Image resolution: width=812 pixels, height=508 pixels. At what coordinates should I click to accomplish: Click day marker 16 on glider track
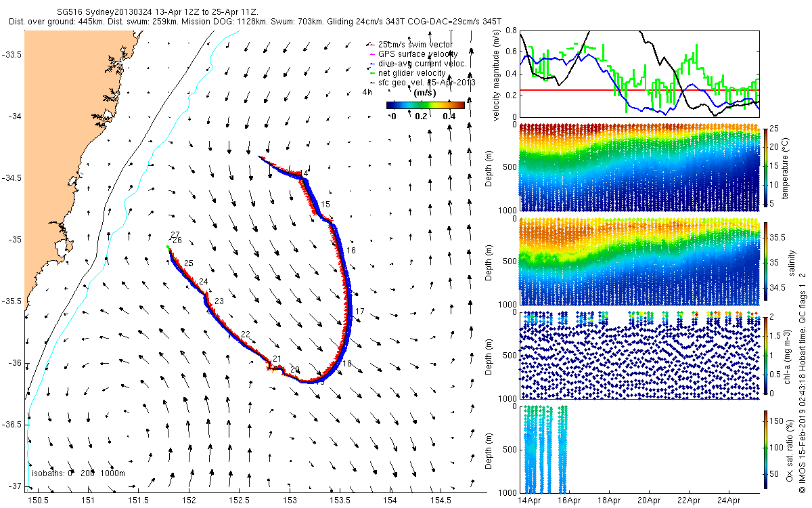click(351, 251)
